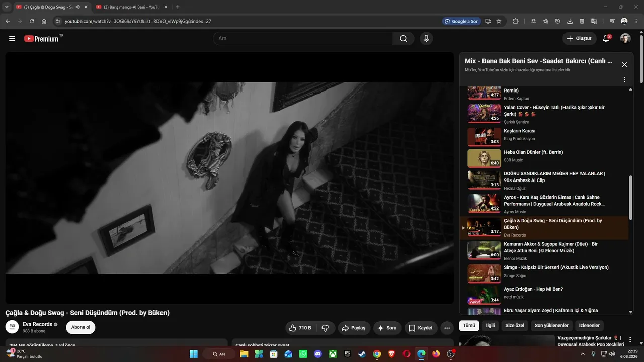644x362 pixels.
Task: Close the Barış Manço tab
Action: (x=166, y=7)
